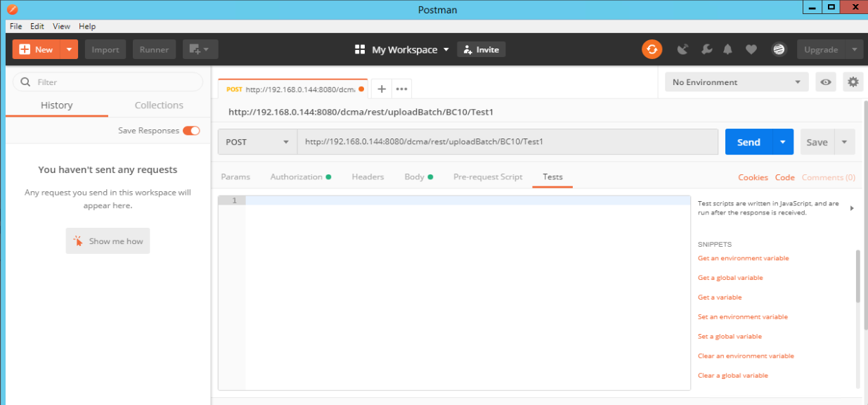Open the File menu

coord(15,26)
